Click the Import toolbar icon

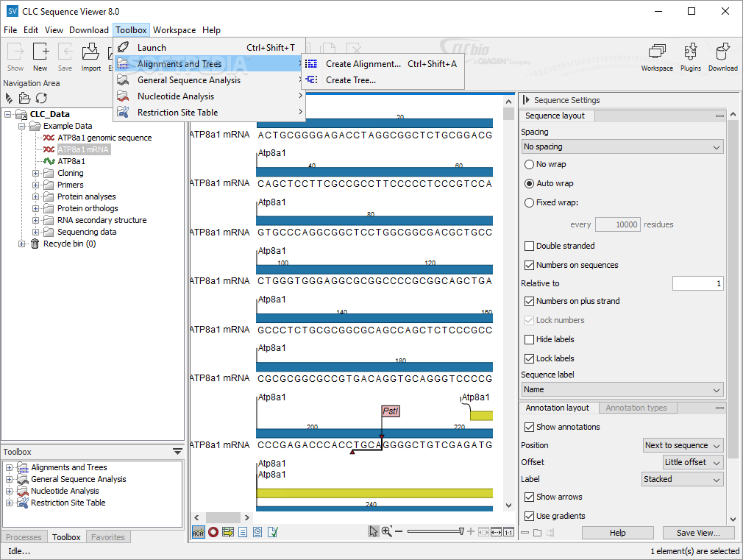90,57
